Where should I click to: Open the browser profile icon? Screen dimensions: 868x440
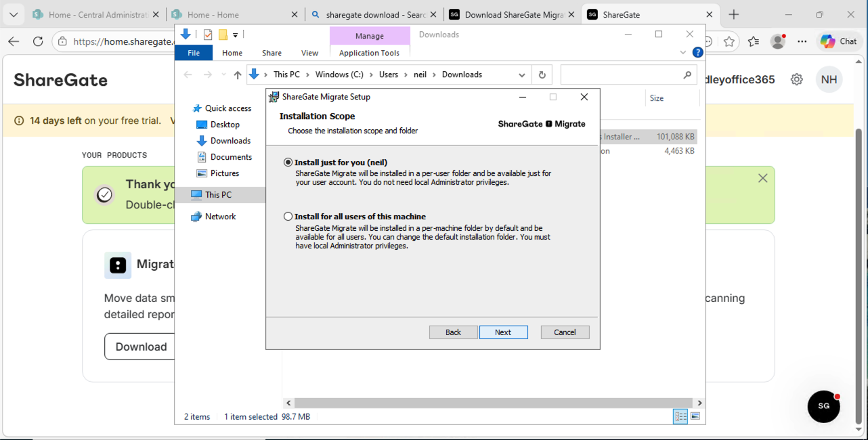coord(778,41)
